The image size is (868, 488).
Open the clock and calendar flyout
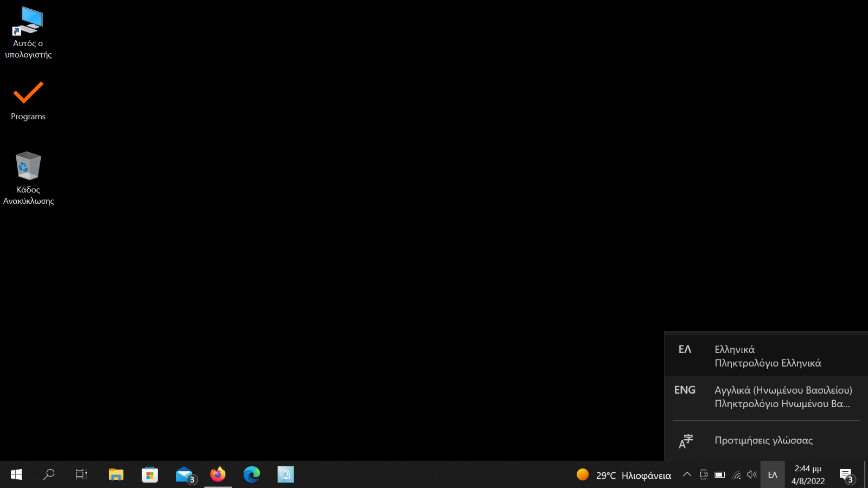(x=808, y=475)
